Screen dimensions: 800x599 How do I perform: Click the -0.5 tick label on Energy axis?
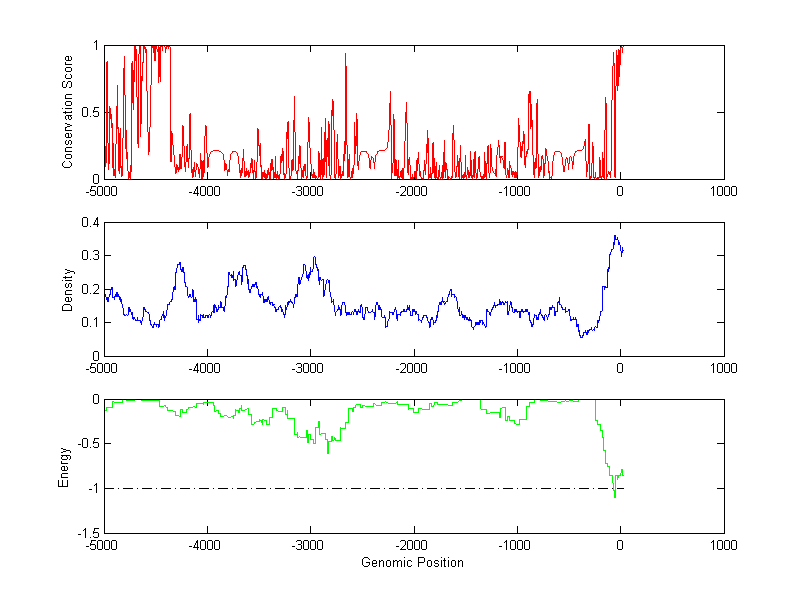(x=86, y=444)
